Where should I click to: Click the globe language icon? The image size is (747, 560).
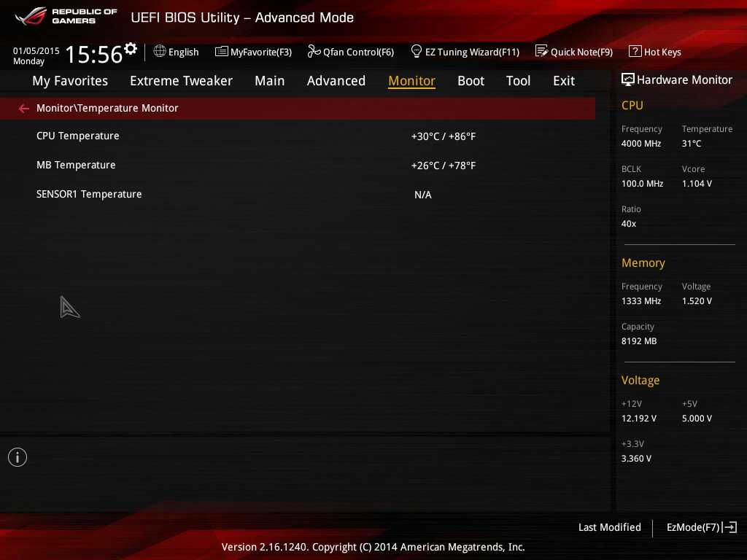point(160,52)
